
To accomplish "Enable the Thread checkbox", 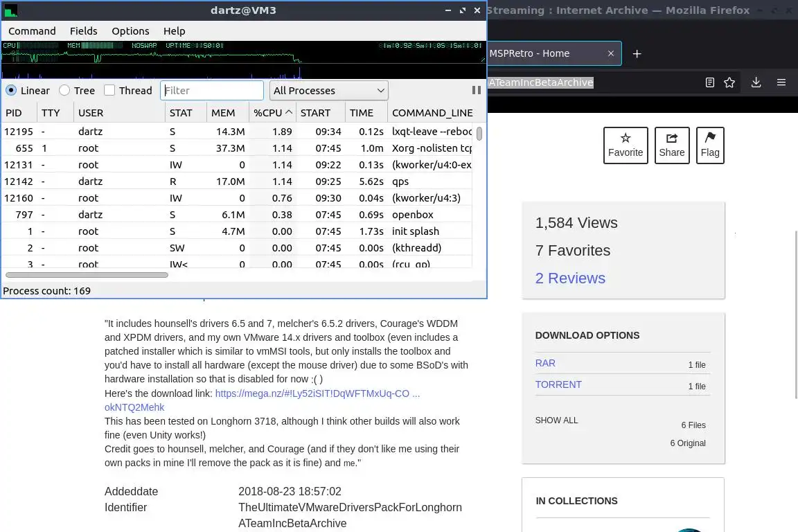I will (x=109, y=91).
